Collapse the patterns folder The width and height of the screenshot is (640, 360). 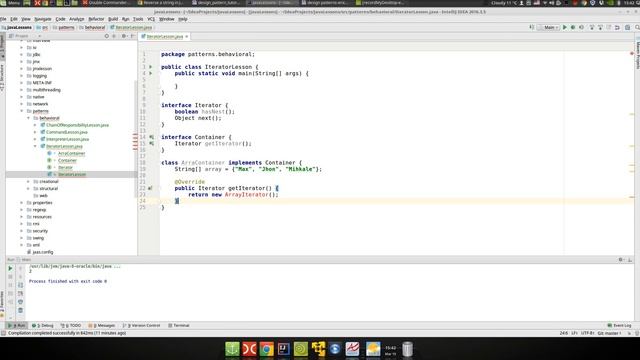22,111
